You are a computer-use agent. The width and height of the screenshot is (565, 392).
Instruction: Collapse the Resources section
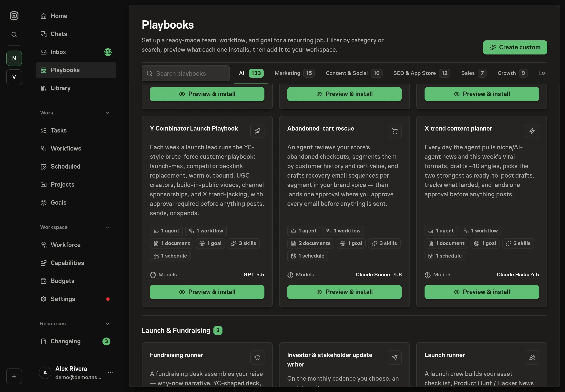point(108,323)
